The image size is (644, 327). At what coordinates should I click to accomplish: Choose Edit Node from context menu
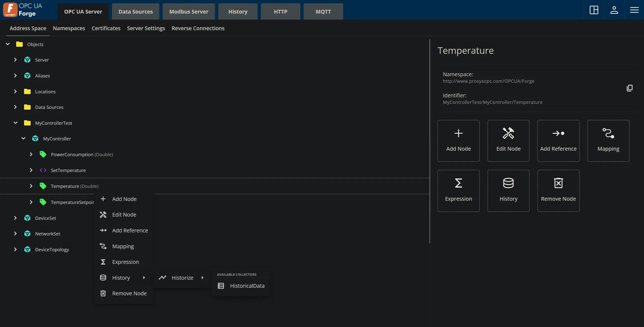124,215
